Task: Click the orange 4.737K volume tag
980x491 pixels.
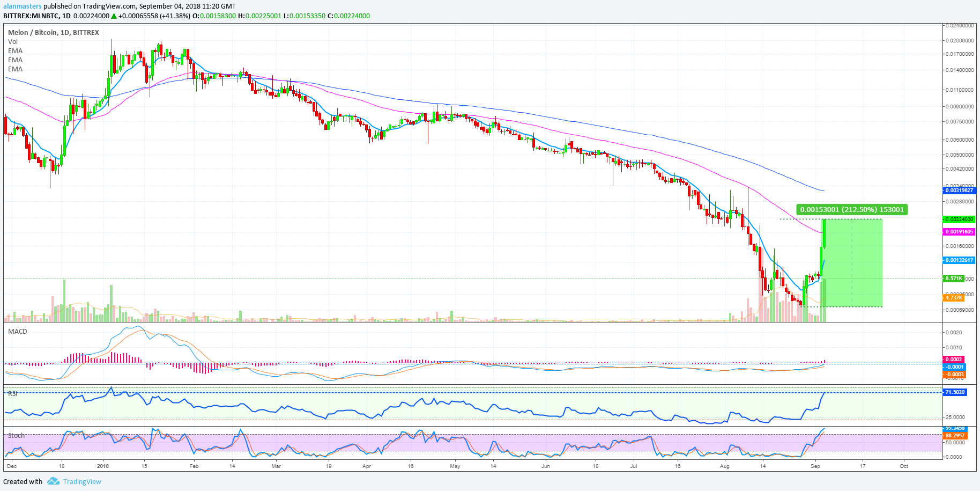Action: (953, 298)
